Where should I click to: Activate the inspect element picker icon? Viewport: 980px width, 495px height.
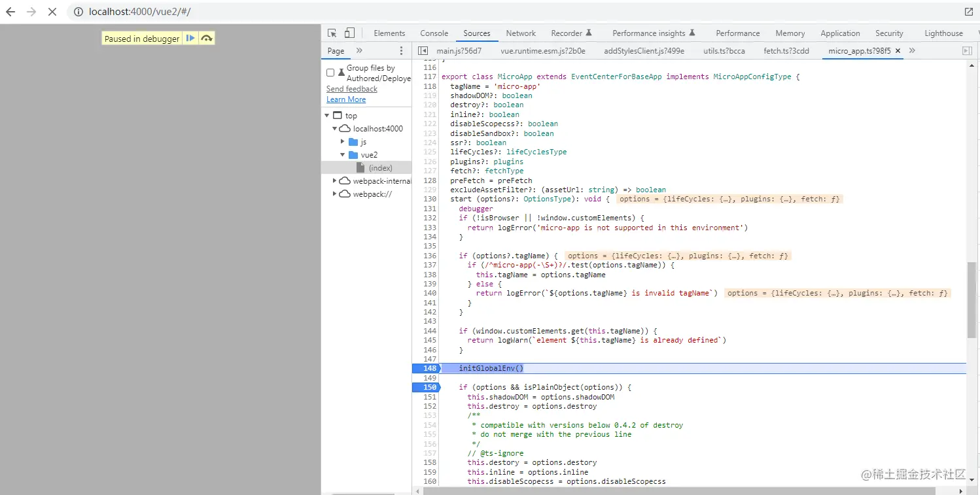[x=332, y=33]
